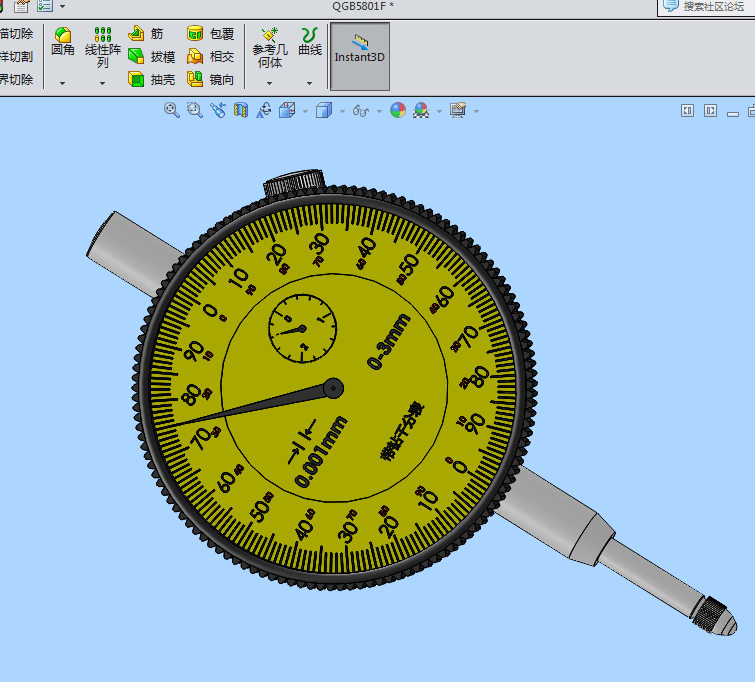Tile document windows left (first window control)

(688, 111)
